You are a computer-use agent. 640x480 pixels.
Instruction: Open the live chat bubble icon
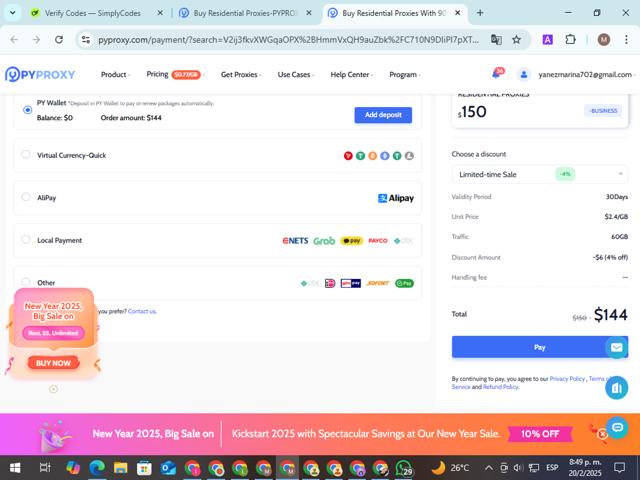click(617, 427)
